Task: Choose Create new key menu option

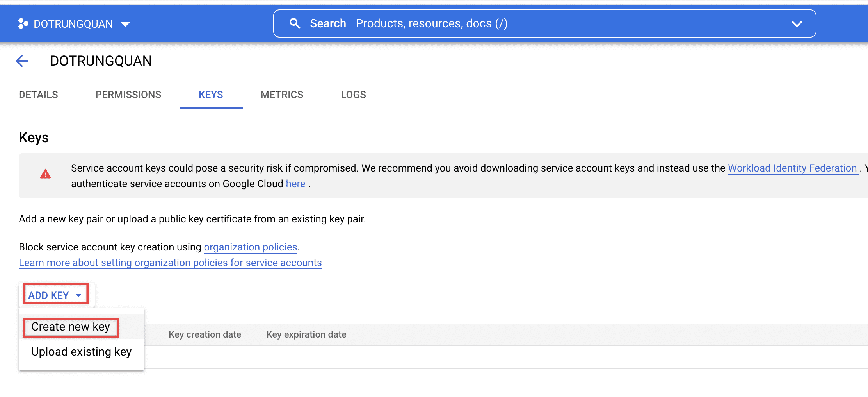Action: click(x=71, y=327)
